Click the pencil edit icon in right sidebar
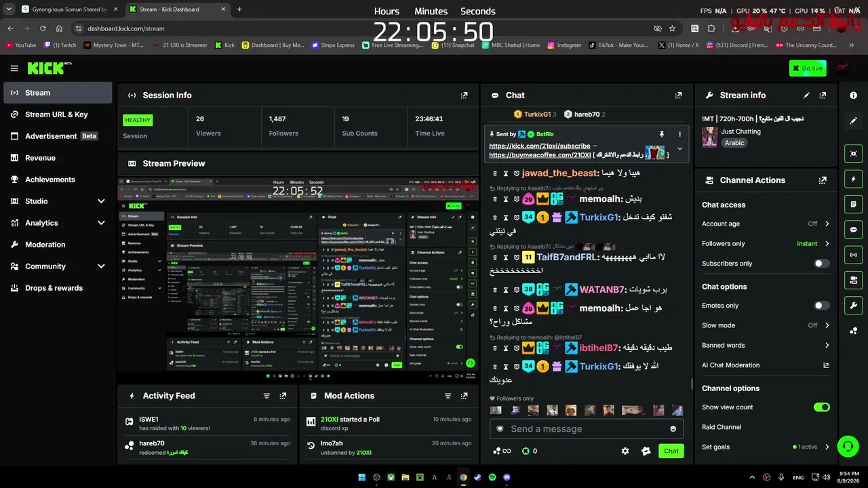868x488 pixels. 853,121
